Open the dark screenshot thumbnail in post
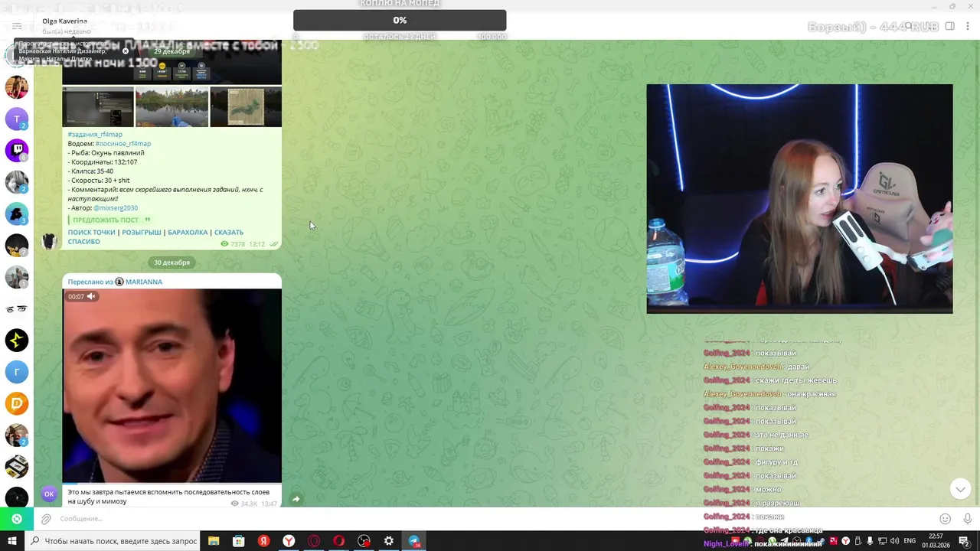Image resolution: width=980 pixels, height=551 pixels. (x=98, y=107)
